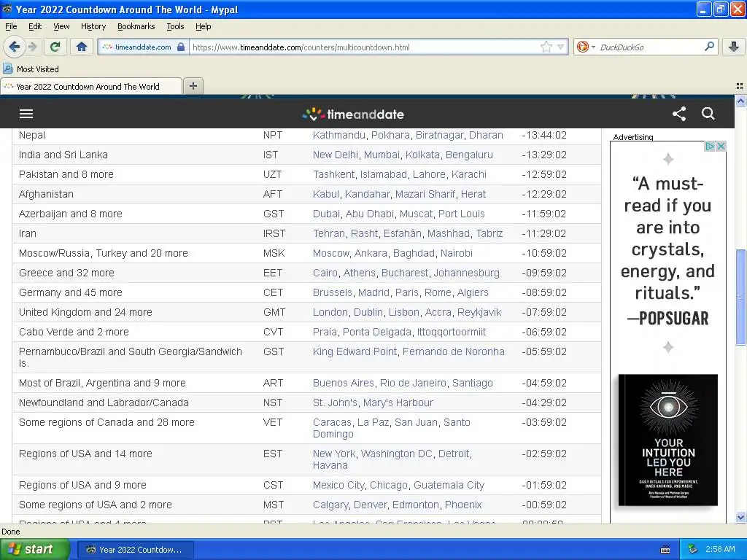This screenshot has height=560, width=747.
Task: Click the keyboard icon in system tray
Action: pyautogui.click(x=665, y=550)
